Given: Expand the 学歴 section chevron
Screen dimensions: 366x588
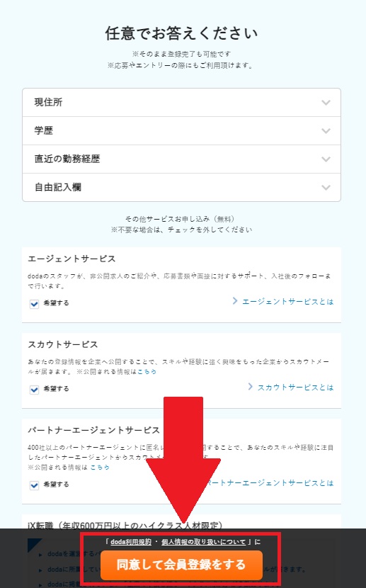Looking at the screenshot, I should click(x=326, y=131).
